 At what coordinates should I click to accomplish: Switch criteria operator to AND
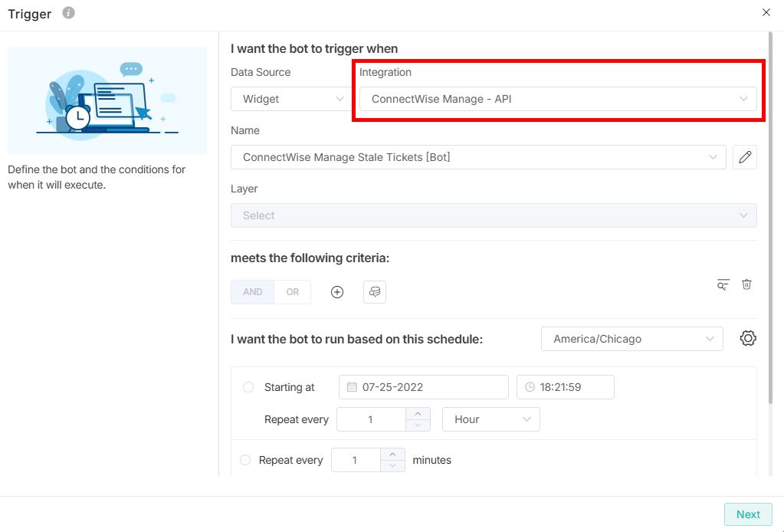[252, 292]
